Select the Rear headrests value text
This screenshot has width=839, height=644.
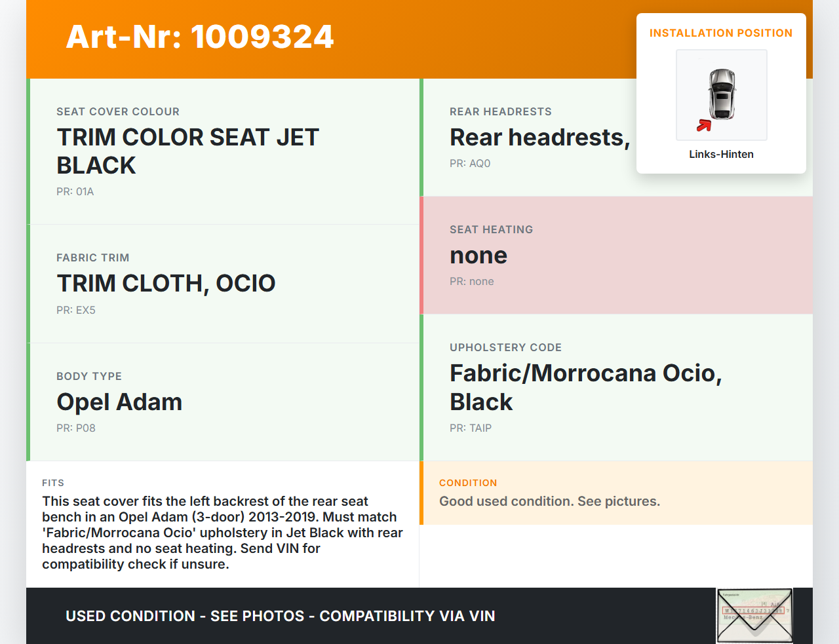tap(539, 138)
